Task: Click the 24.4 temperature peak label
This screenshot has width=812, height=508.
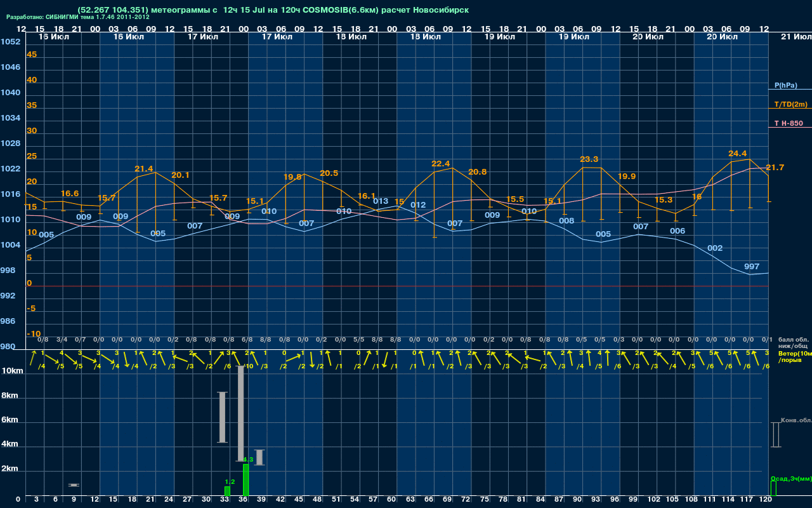Action: coord(737,154)
